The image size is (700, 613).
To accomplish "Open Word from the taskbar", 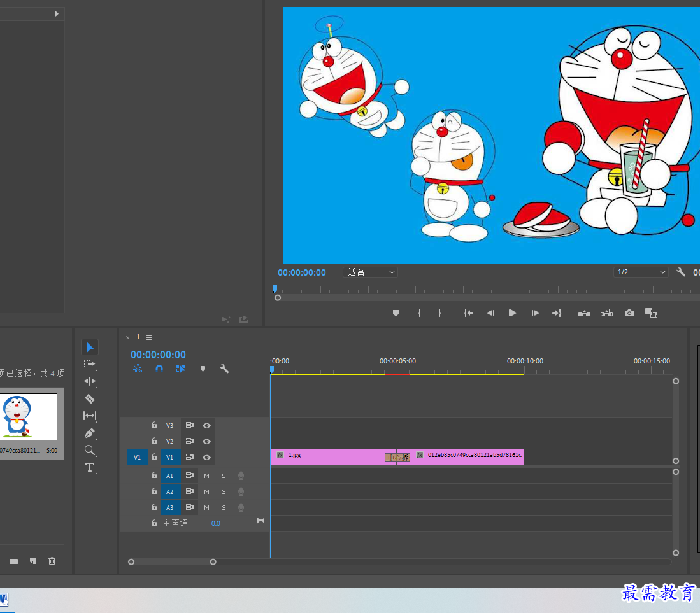I will (4, 599).
